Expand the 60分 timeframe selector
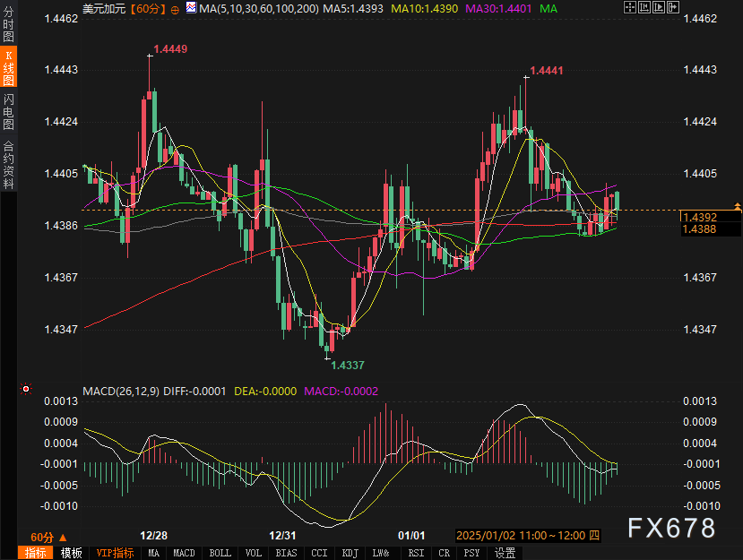Screen dimensions: 743x560 pyautogui.click(x=48, y=538)
